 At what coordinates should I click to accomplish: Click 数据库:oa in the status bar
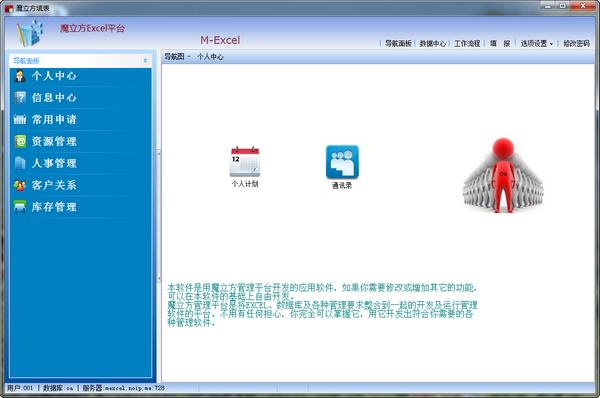[58, 388]
